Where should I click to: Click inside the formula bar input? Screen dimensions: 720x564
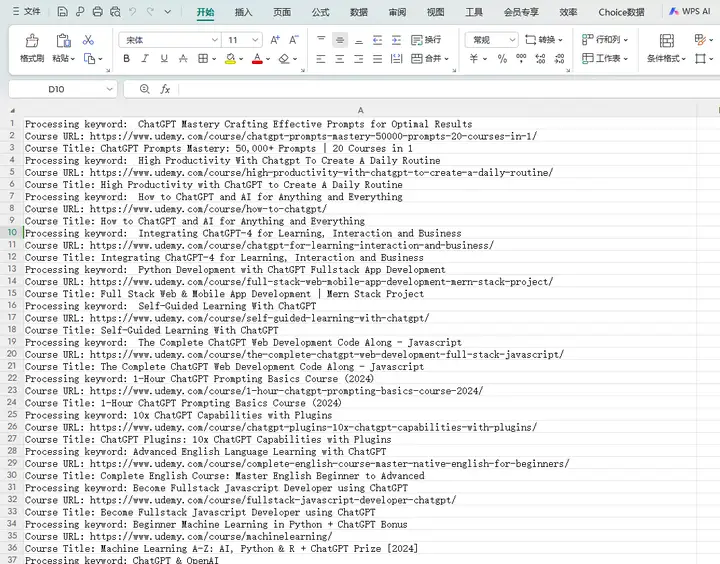coord(448,89)
